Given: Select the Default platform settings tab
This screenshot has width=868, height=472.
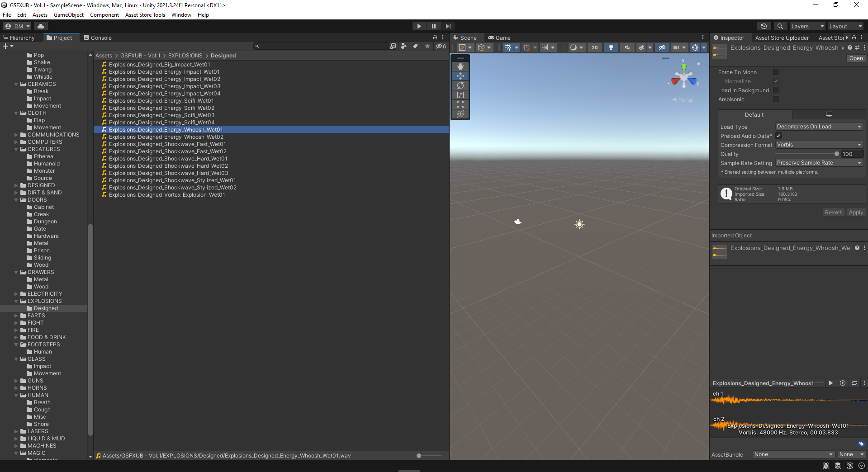Looking at the screenshot, I should click(754, 115).
